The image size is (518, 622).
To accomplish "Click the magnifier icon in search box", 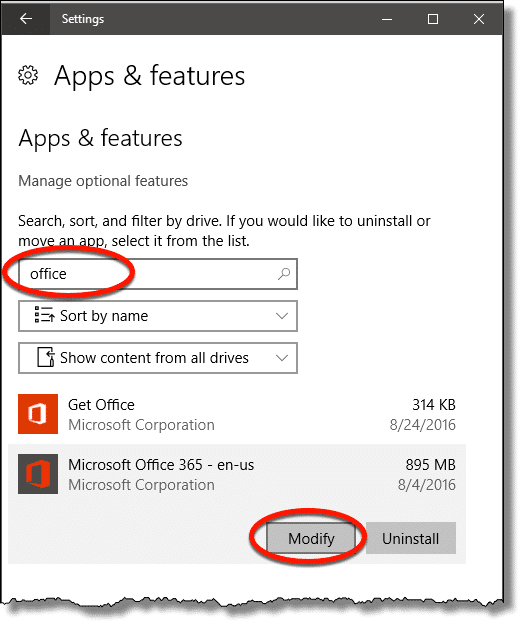I will [284, 274].
